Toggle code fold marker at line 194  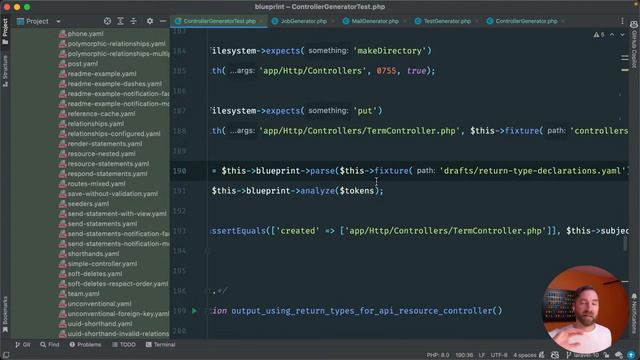click(207, 251)
